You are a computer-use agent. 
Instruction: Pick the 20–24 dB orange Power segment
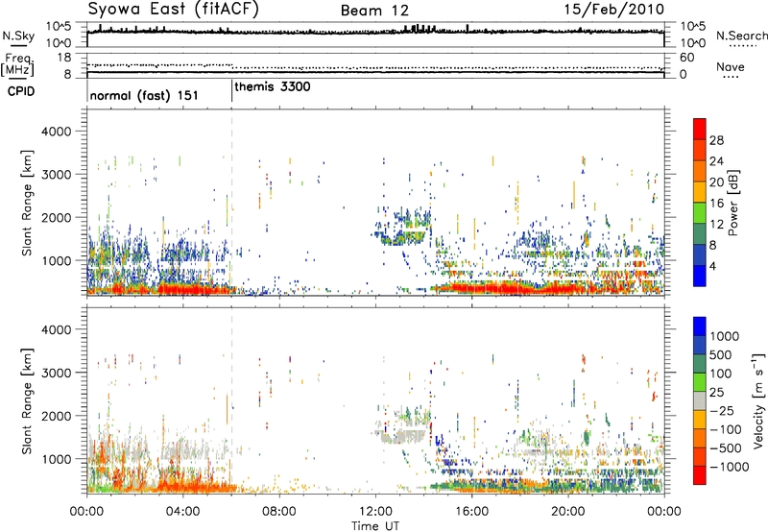tap(700, 171)
